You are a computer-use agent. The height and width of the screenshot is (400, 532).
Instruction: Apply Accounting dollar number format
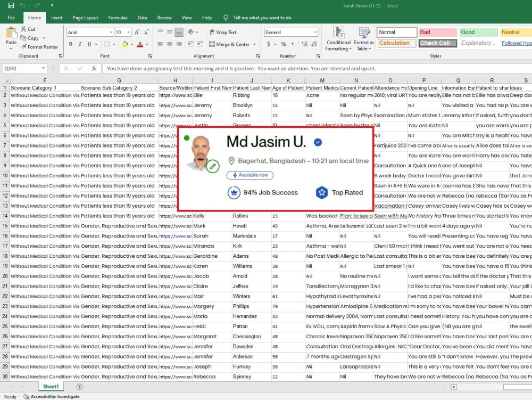pos(269,44)
